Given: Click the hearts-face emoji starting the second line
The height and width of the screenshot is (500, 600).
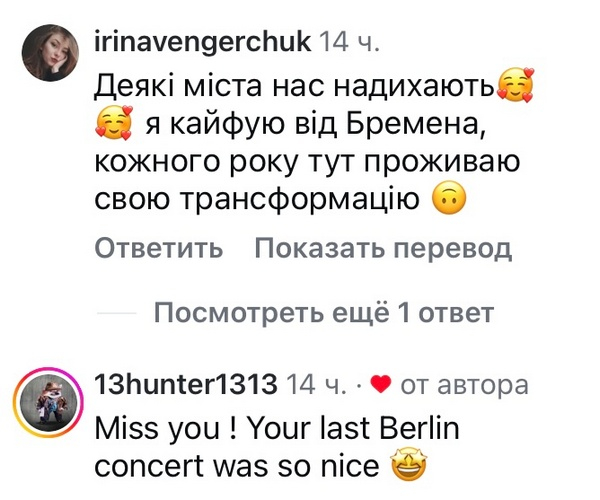Looking at the screenshot, I should (x=113, y=124).
